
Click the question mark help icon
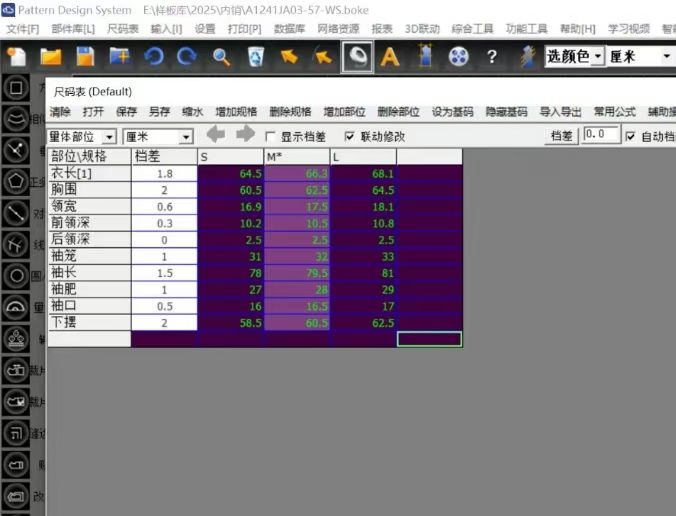[492, 57]
